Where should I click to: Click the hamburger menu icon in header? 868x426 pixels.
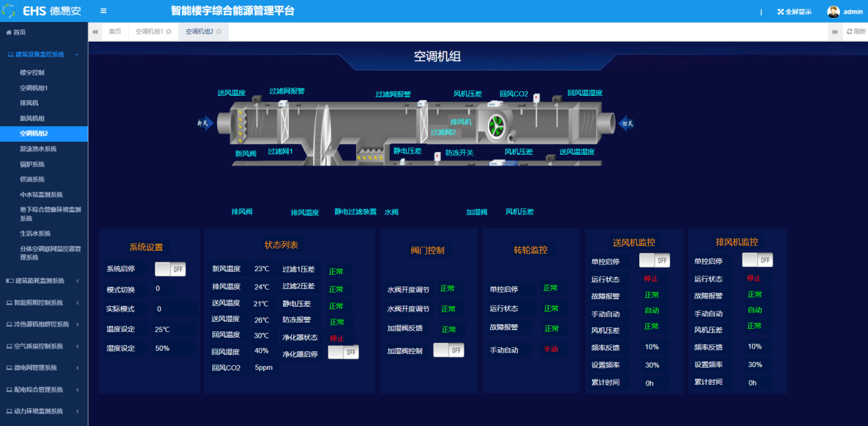[x=103, y=11]
